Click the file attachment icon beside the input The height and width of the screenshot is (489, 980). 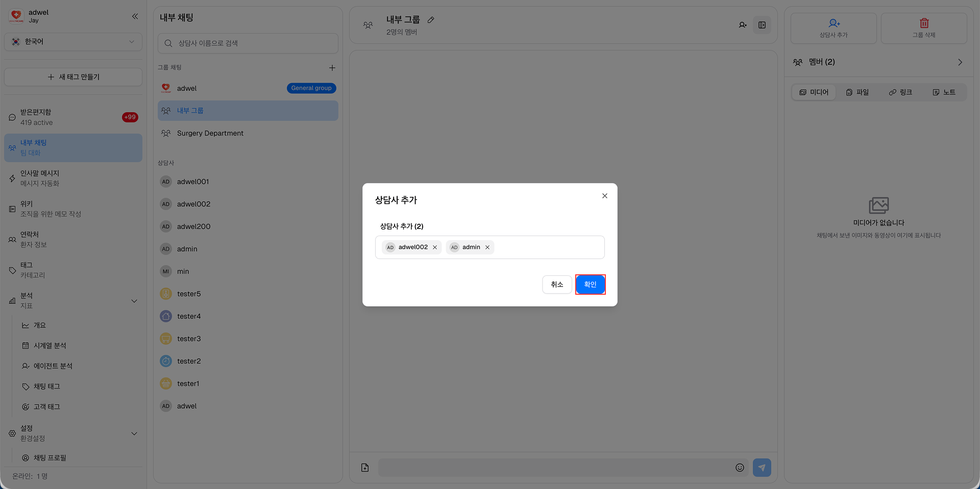tap(364, 467)
